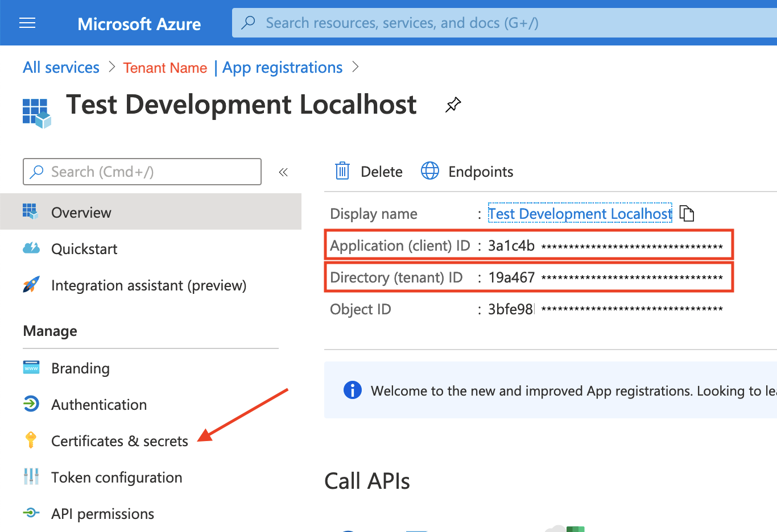Go to All services breadcrumb
This screenshot has height=532, width=777.
click(61, 67)
